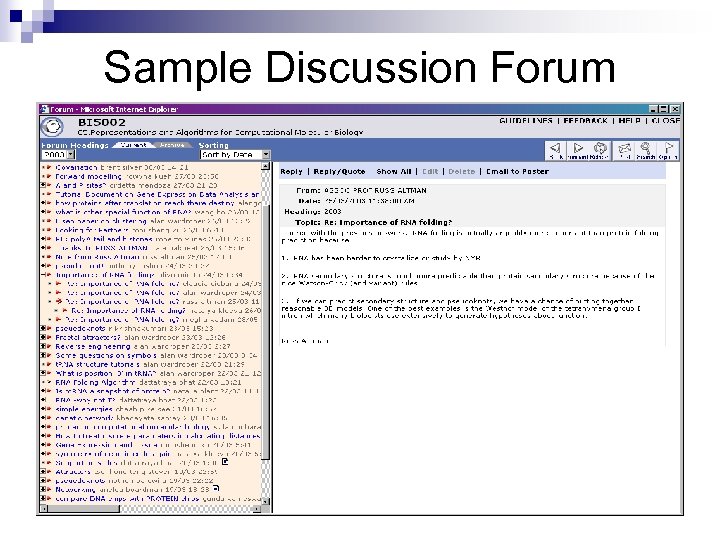The image size is (720, 540).
Task: Click the BI5002 course logo icon
Action: (x=52, y=127)
